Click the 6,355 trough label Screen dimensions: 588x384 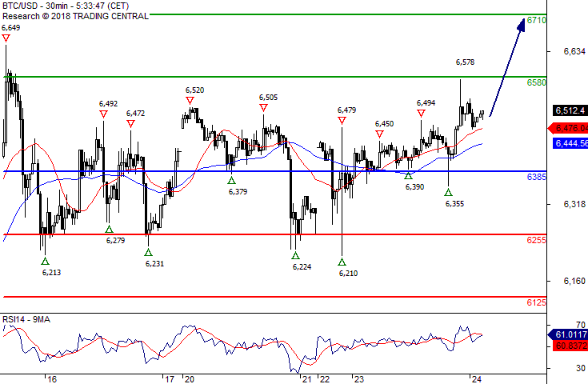[x=454, y=204]
